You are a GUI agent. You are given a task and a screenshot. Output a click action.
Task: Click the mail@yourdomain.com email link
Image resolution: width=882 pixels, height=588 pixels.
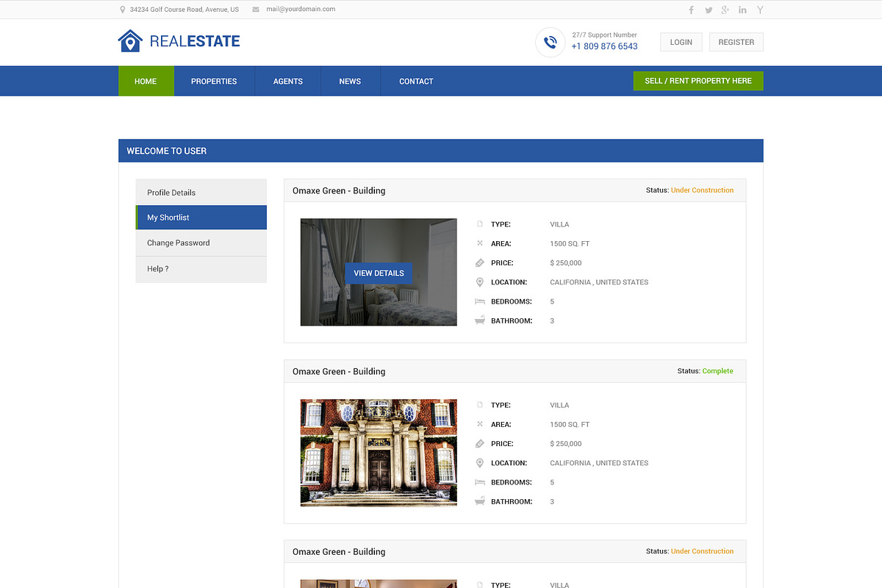[x=301, y=10]
